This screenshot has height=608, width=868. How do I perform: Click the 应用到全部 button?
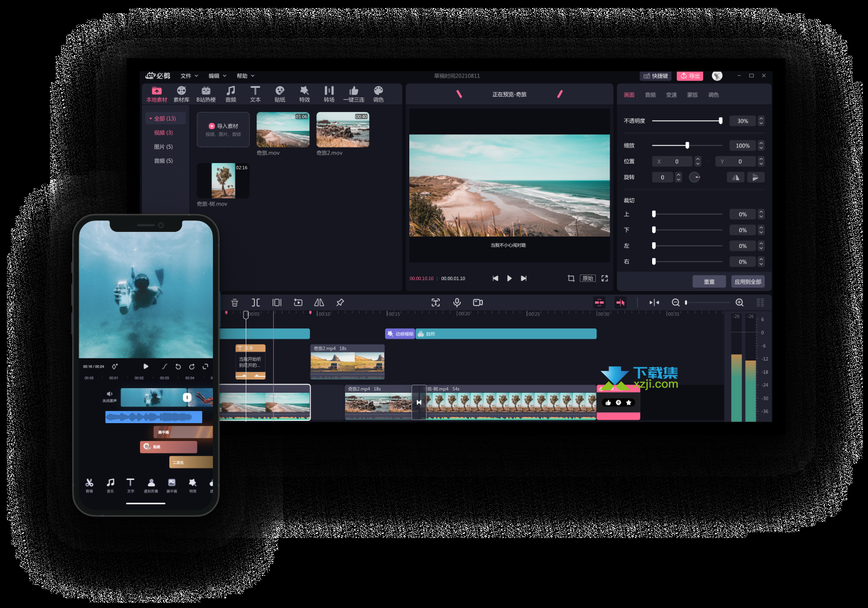(748, 281)
